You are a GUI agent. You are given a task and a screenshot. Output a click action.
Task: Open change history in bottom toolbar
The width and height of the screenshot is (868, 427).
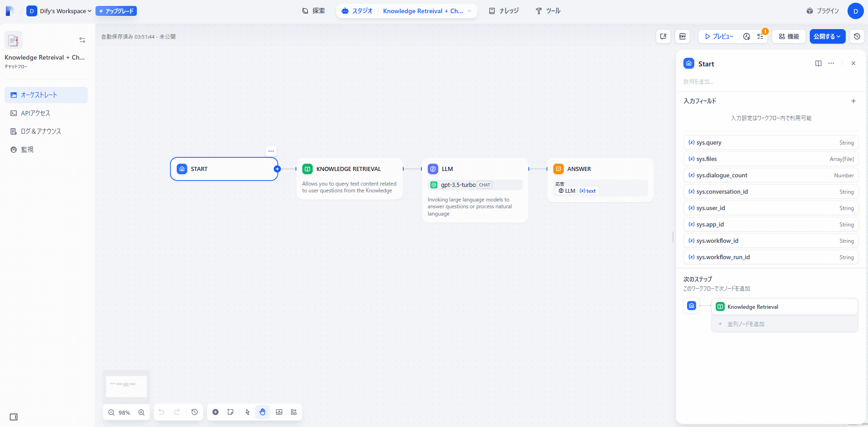tap(195, 412)
